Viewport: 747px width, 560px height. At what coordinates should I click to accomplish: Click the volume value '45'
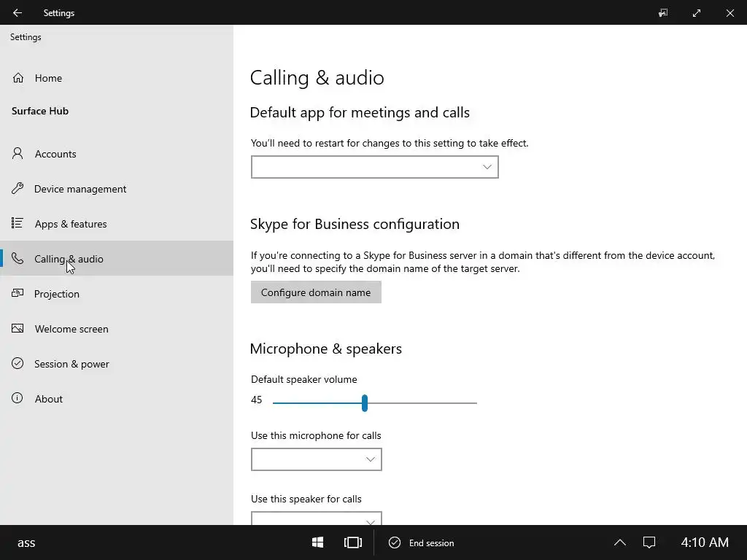256,400
